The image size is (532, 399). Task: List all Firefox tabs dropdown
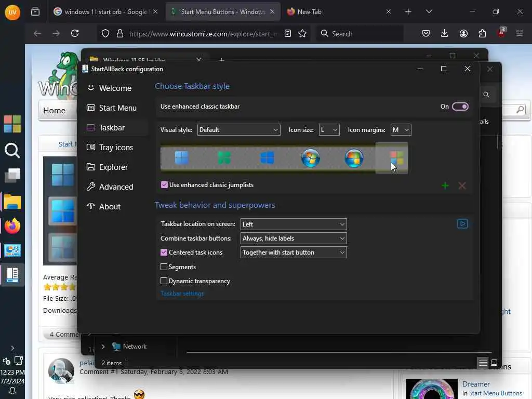(429, 11)
